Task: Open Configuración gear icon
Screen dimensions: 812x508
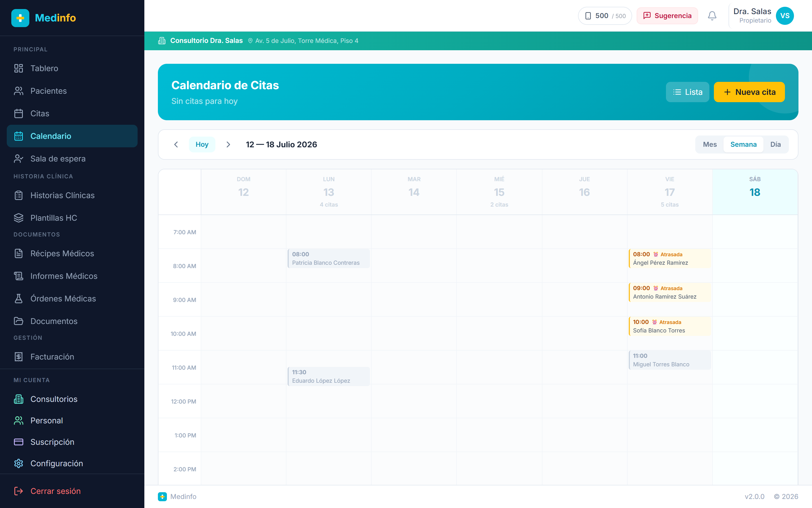Action: tap(18, 463)
